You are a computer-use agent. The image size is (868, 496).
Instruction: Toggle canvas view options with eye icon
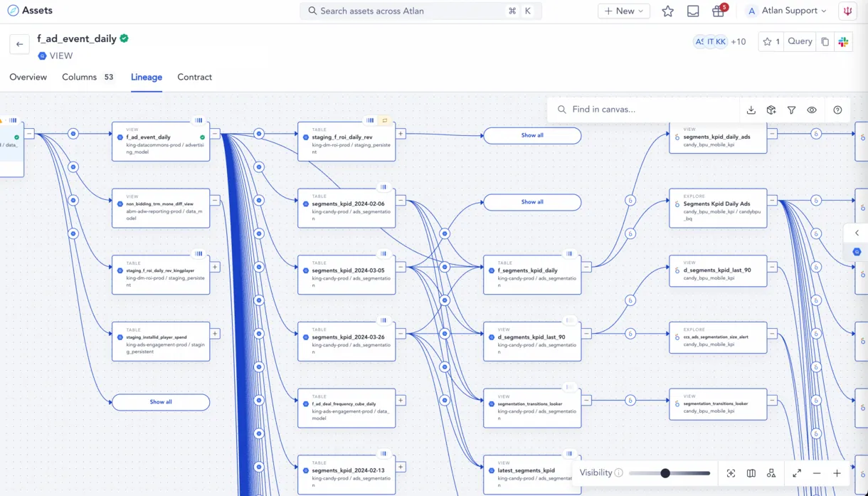[x=812, y=110]
